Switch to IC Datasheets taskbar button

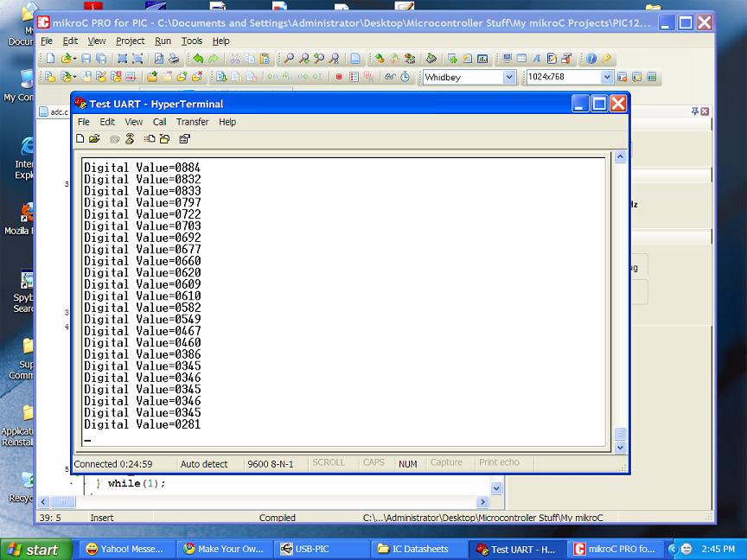click(x=418, y=549)
